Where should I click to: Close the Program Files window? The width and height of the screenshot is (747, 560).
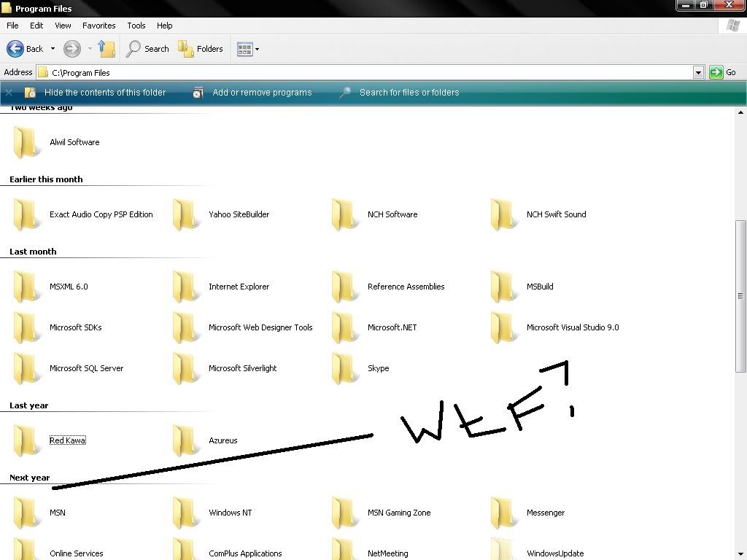coord(729,5)
